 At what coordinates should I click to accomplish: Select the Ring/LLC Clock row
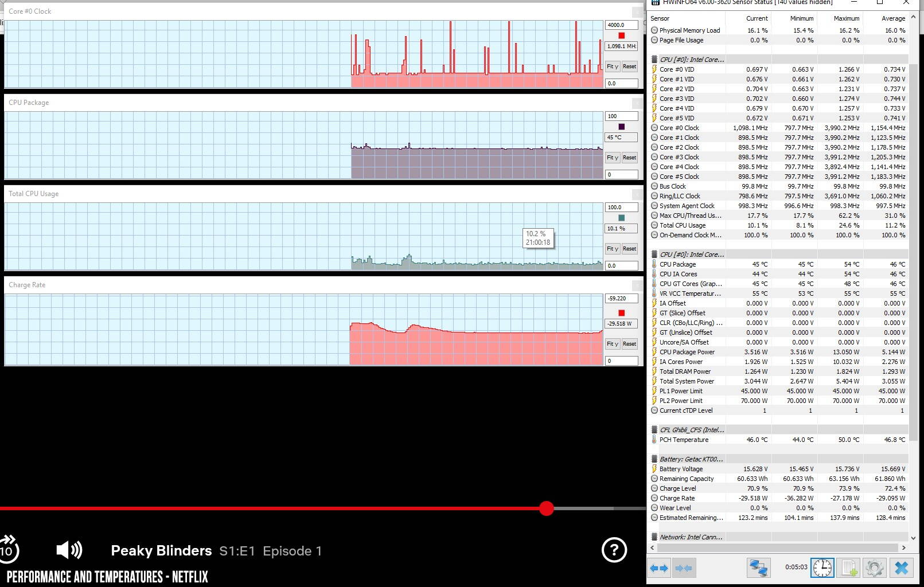[x=779, y=196]
